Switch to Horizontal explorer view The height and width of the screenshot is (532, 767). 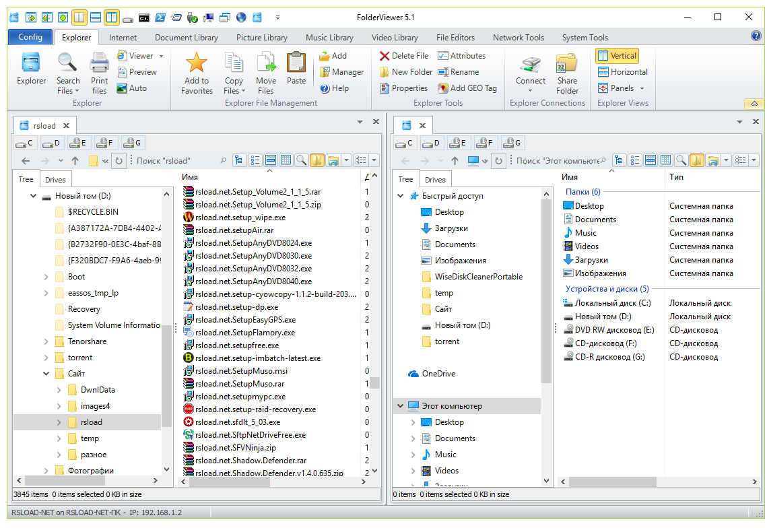[x=622, y=72]
